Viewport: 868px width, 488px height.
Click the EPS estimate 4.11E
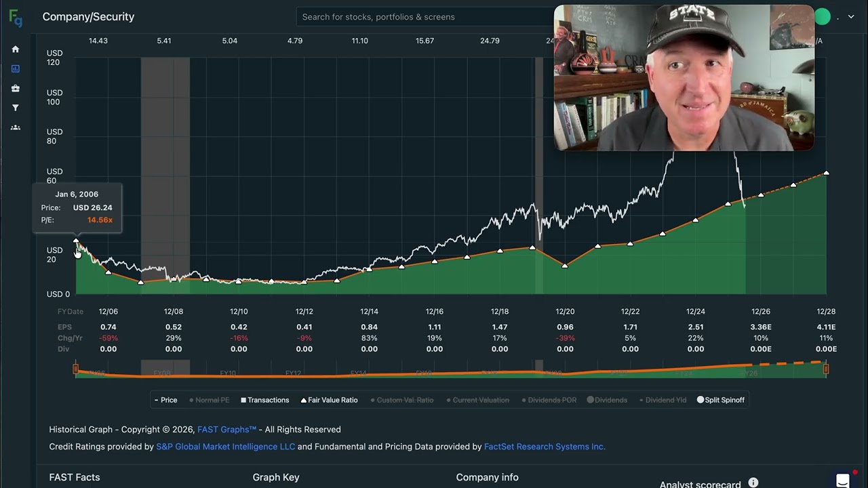pos(826,327)
